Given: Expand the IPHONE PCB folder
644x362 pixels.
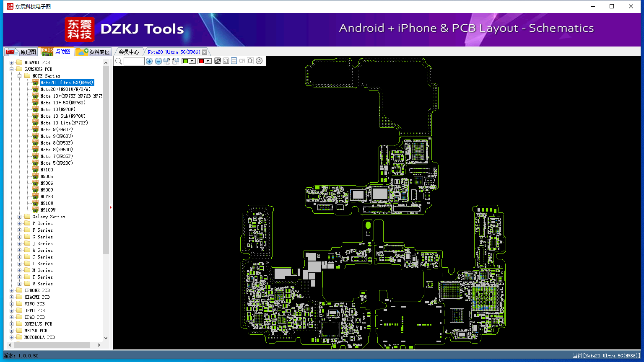Looking at the screenshot, I should pos(12,290).
